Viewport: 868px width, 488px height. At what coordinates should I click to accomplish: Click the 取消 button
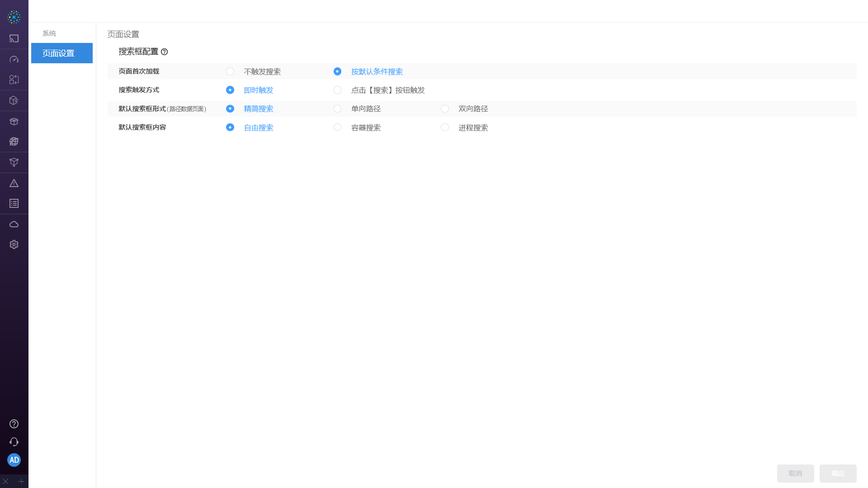click(x=795, y=473)
